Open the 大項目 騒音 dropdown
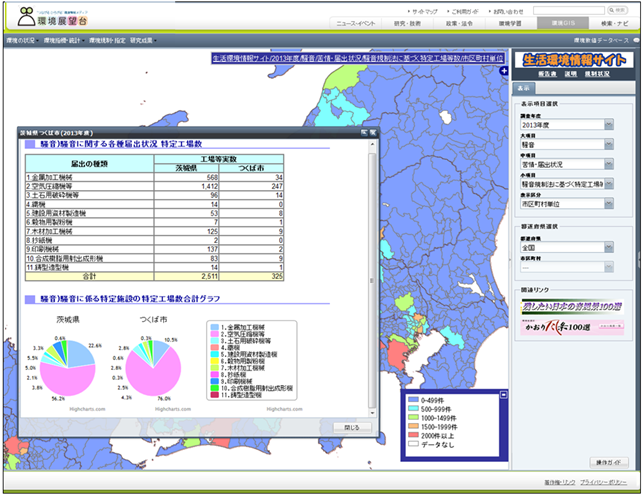The image size is (643, 495). (609, 144)
